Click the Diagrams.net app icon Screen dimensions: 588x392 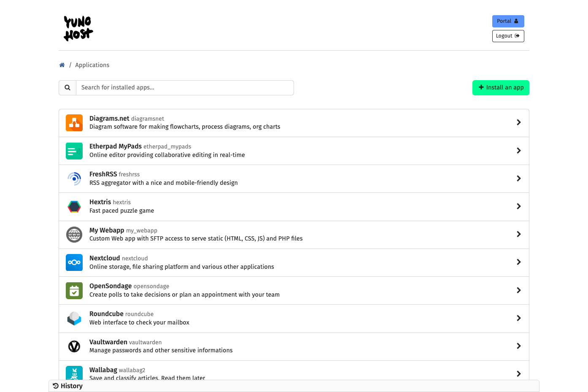tap(74, 123)
